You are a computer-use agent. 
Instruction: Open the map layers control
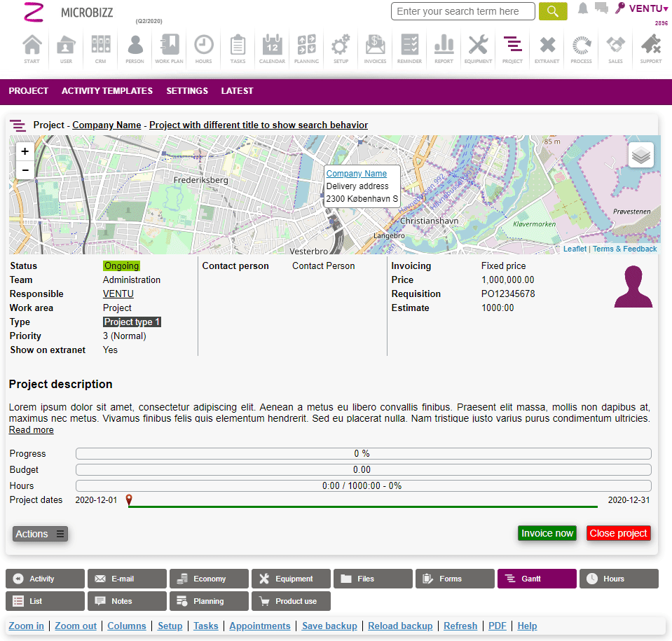640,155
